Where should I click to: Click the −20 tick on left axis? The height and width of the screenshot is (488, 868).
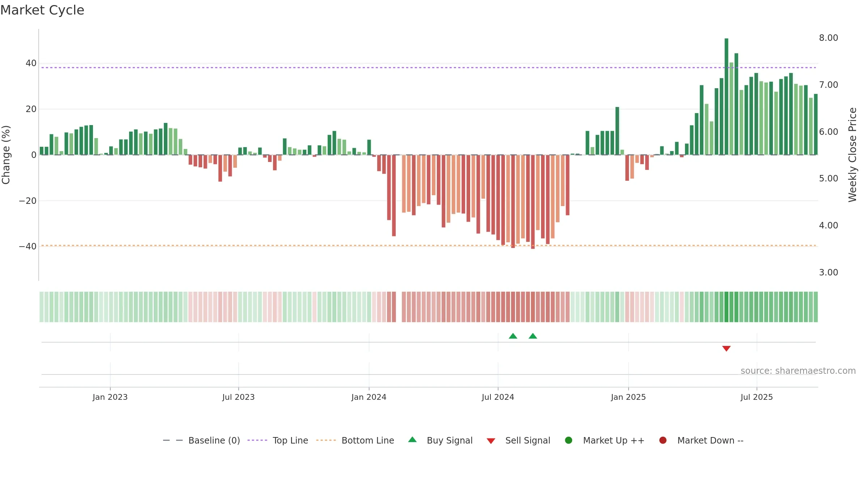[28, 201]
